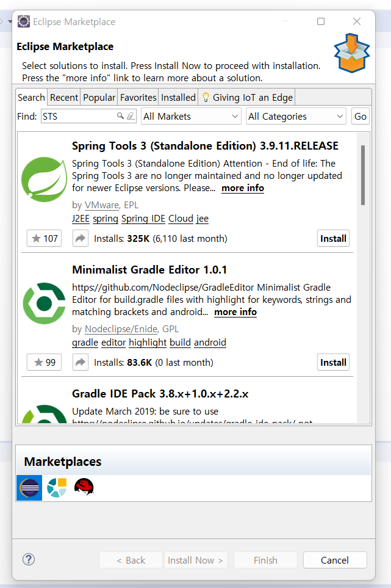This screenshot has width=391, height=588.
Task: Open more info for Minimalist Gradle Editor
Action: point(235,312)
